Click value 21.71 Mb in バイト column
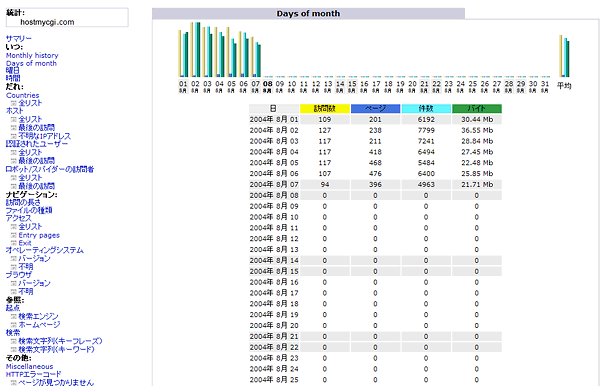This screenshot has height=386, width=600. [x=477, y=184]
